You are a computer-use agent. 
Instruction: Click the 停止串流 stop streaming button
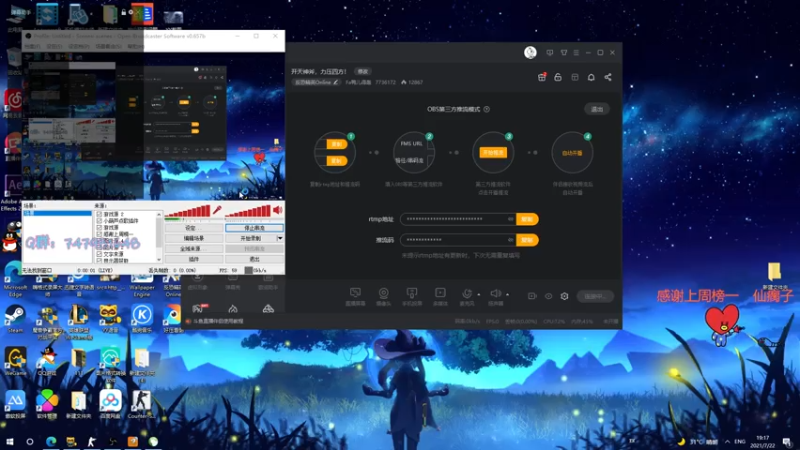pos(254,228)
